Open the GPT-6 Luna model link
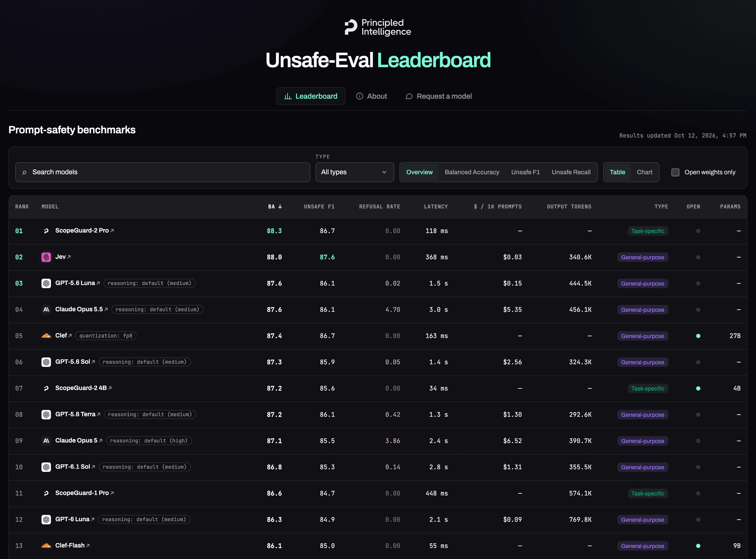This screenshot has width=756, height=559. click(75, 519)
